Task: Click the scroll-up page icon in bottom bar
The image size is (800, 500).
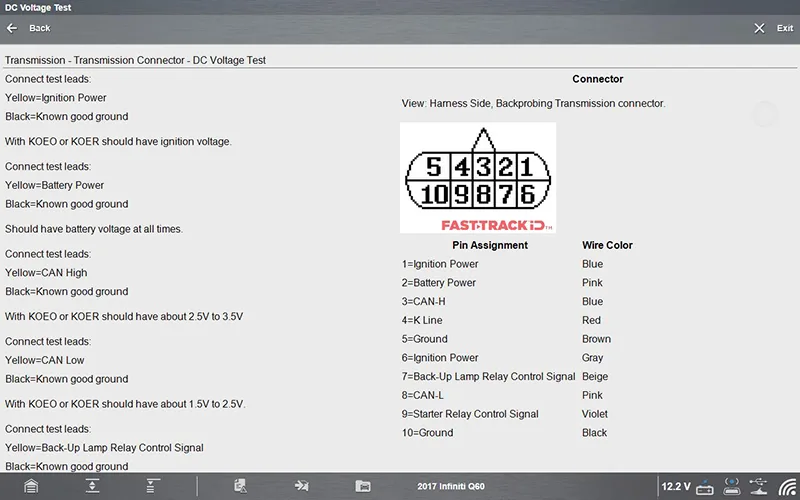Action: click(92, 486)
